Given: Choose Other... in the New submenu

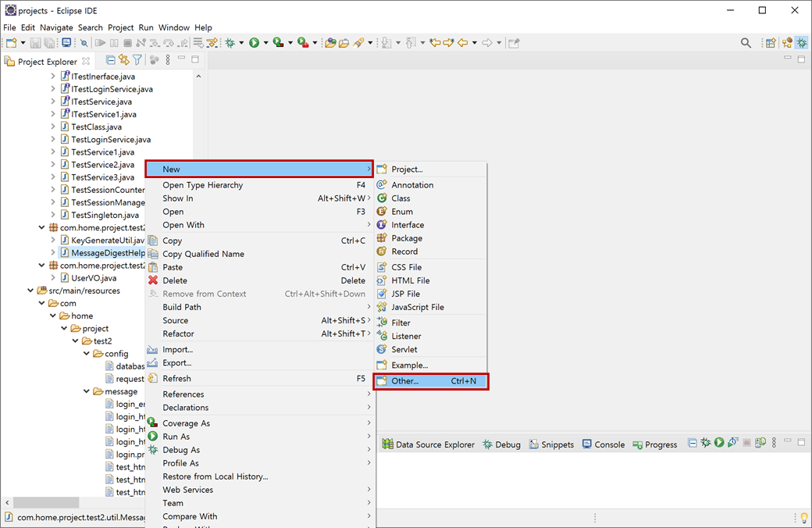Looking at the screenshot, I should 431,381.
